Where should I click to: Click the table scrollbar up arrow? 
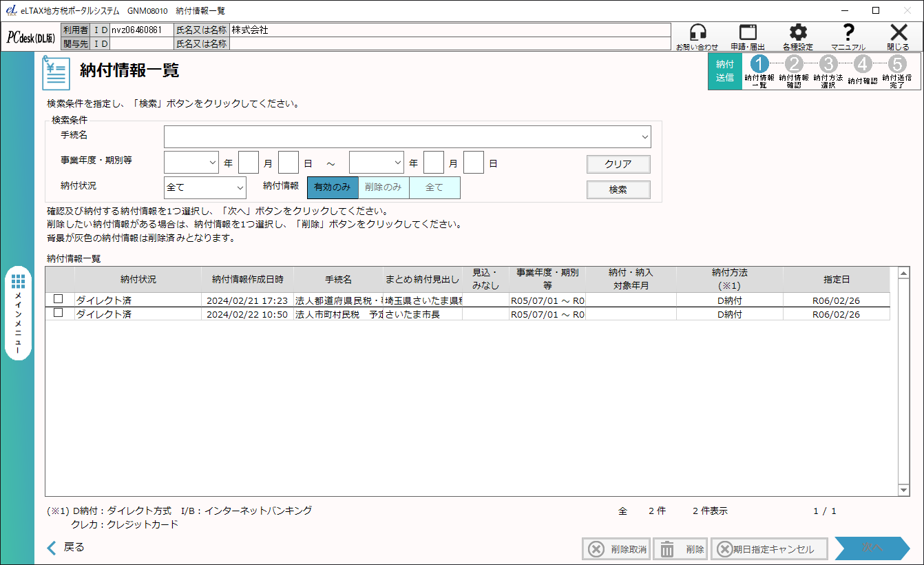[904, 273]
